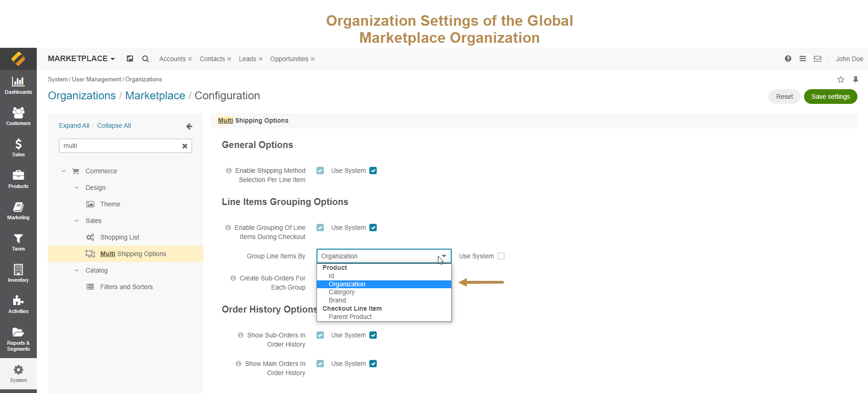Viewport: 868px width, 393px height.
Task: Toggle Use System for Enable Grouping Of Line Items
Action: pyautogui.click(x=373, y=228)
